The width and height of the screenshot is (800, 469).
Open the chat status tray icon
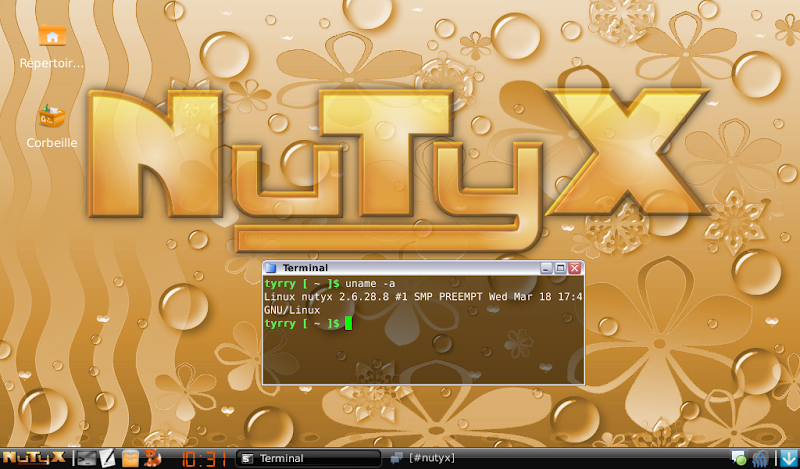point(738,458)
